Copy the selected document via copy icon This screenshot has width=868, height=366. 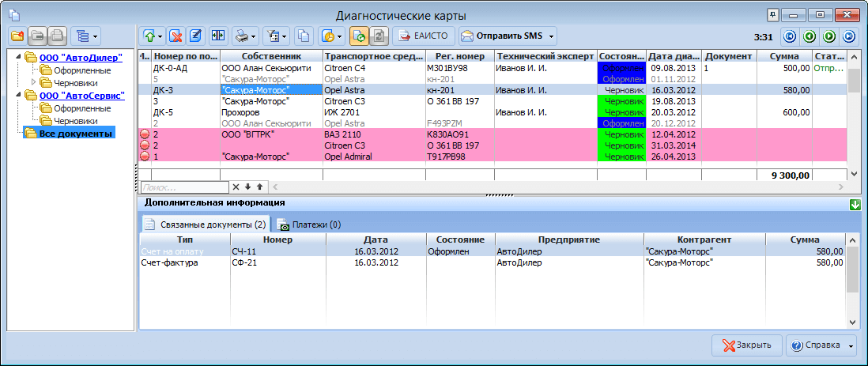[304, 36]
